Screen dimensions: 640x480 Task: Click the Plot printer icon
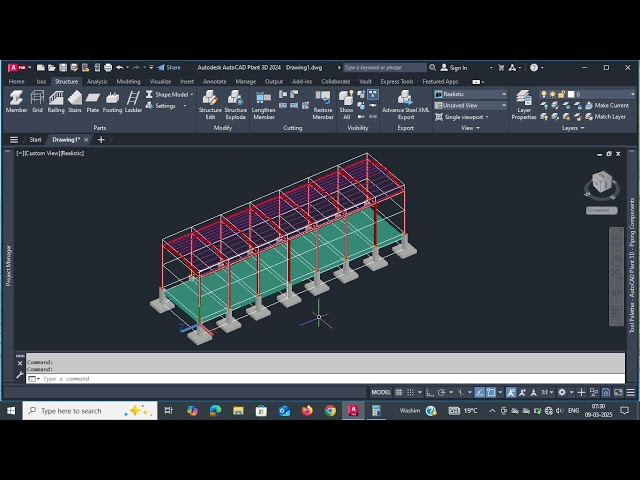[x=108, y=67]
